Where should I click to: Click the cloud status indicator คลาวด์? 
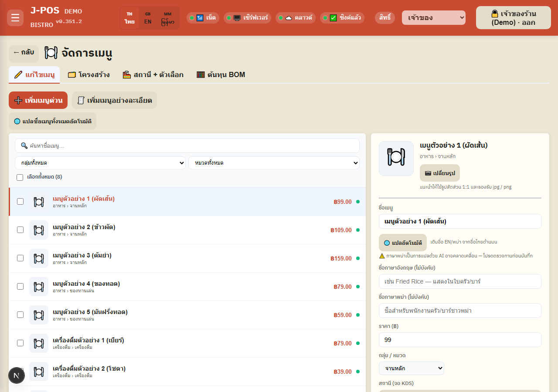coord(296,18)
